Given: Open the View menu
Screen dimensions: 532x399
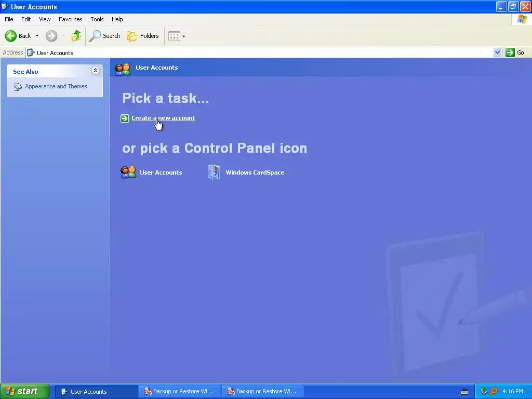Looking at the screenshot, I should point(45,19).
